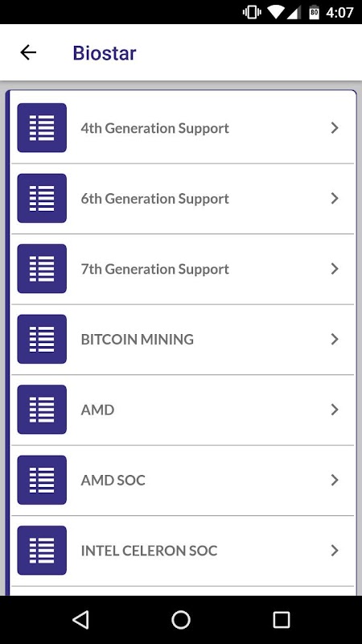Screen dimensions: 362x644
Task: Open the BITCOIN MINING category label
Action: click(x=137, y=340)
